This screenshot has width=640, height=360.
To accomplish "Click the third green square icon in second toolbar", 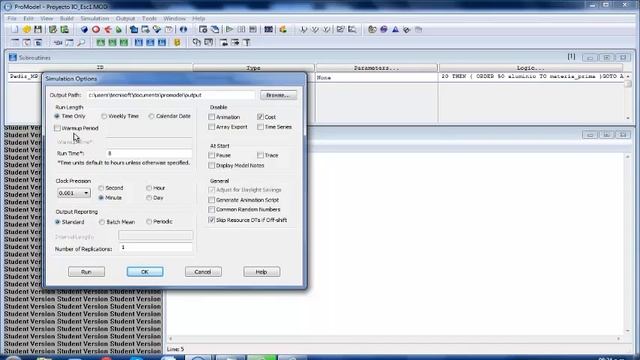I will (124, 42).
